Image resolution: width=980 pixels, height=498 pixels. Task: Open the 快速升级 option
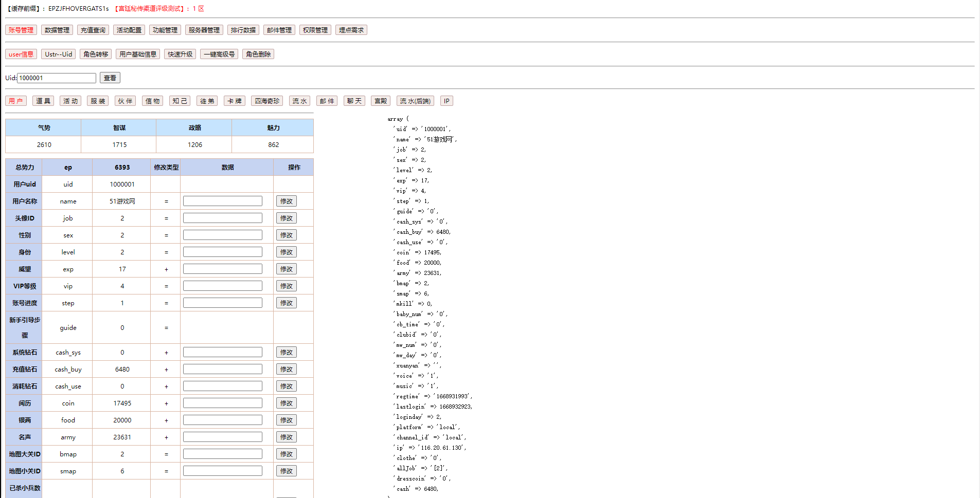tap(180, 54)
